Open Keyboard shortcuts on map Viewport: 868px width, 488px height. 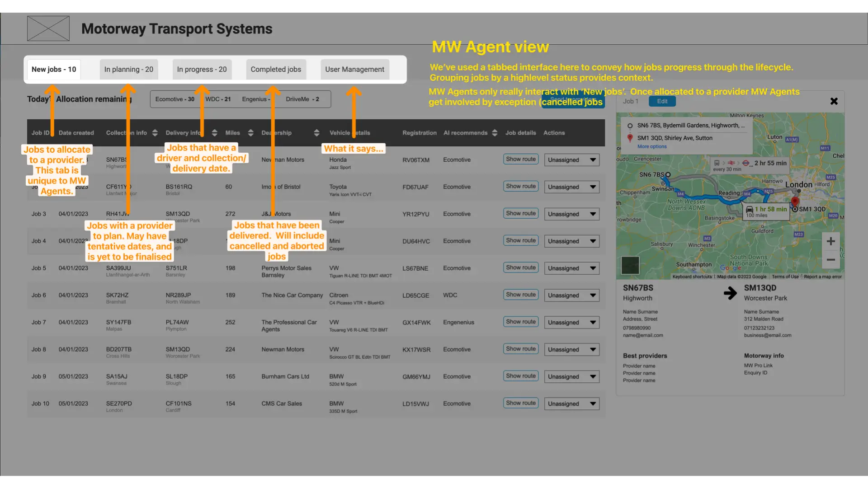click(692, 277)
